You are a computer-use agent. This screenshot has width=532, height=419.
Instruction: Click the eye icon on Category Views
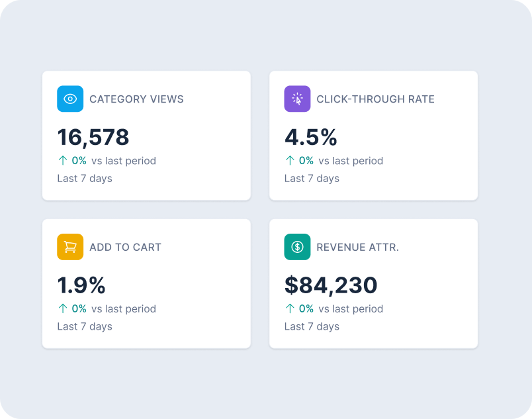(x=70, y=99)
